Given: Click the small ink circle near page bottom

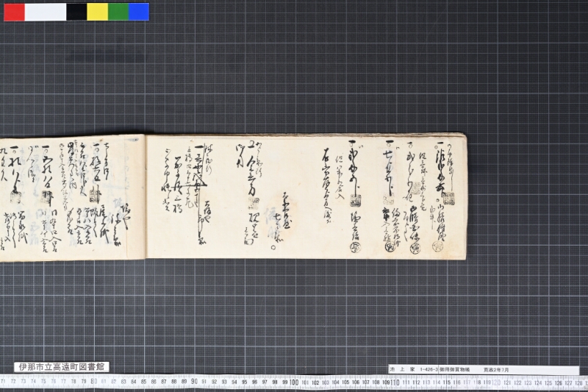Looking at the screenshot, I should tap(273, 247).
